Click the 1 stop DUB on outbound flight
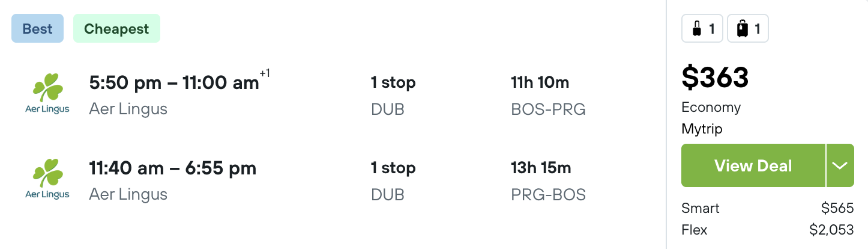The image size is (868, 249). point(393,95)
